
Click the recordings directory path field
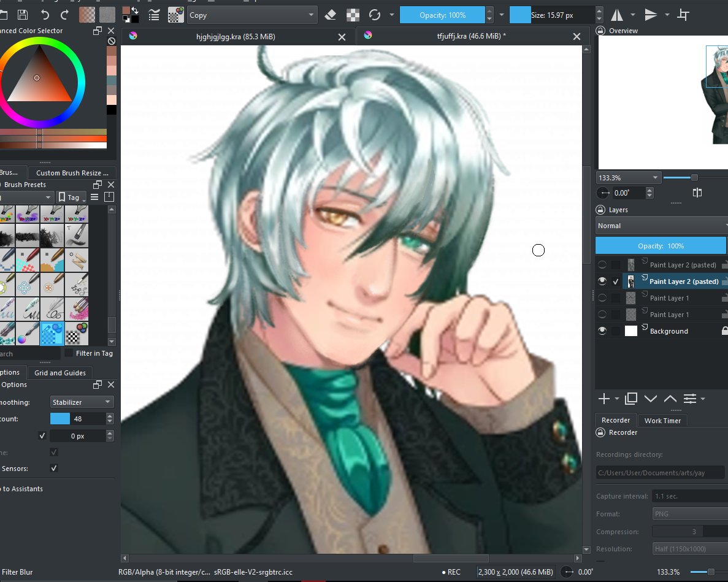[660, 473]
